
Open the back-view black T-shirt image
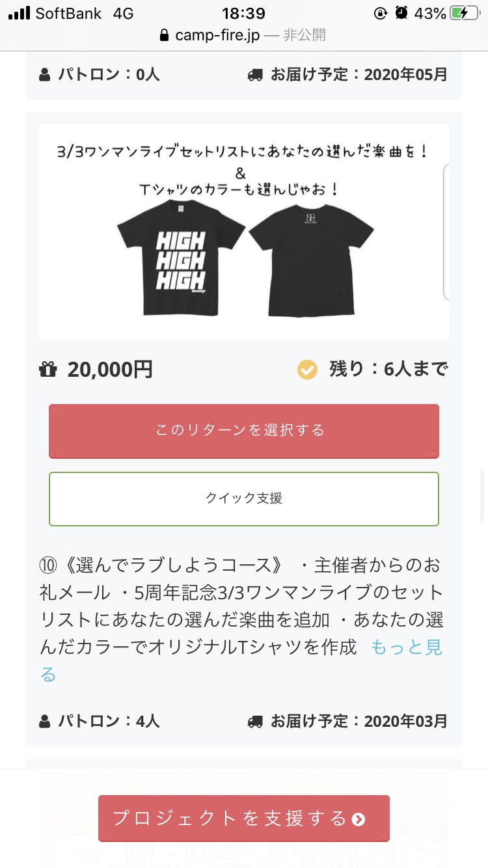click(x=311, y=259)
